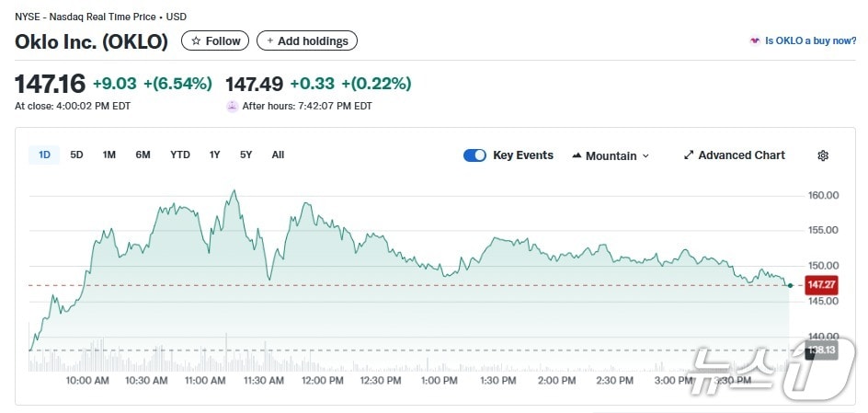The image size is (868, 413).
Task: Show the 6M price range
Action: point(143,155)
